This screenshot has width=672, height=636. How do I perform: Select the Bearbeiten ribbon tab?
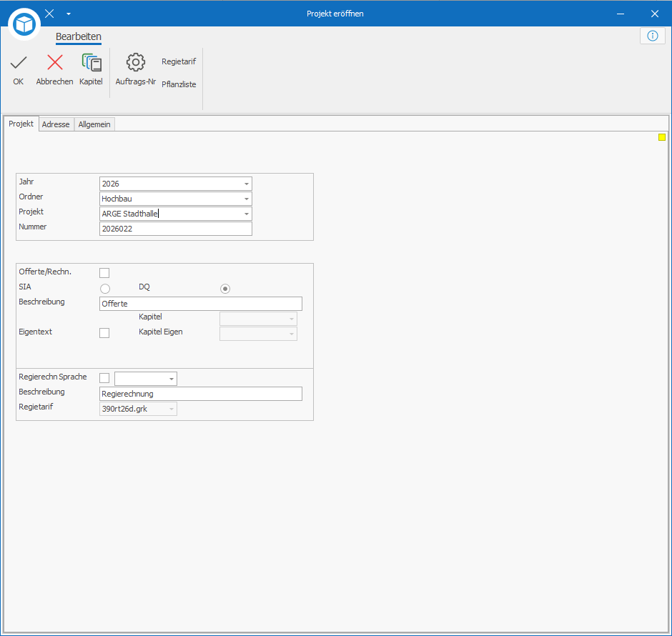79,37
